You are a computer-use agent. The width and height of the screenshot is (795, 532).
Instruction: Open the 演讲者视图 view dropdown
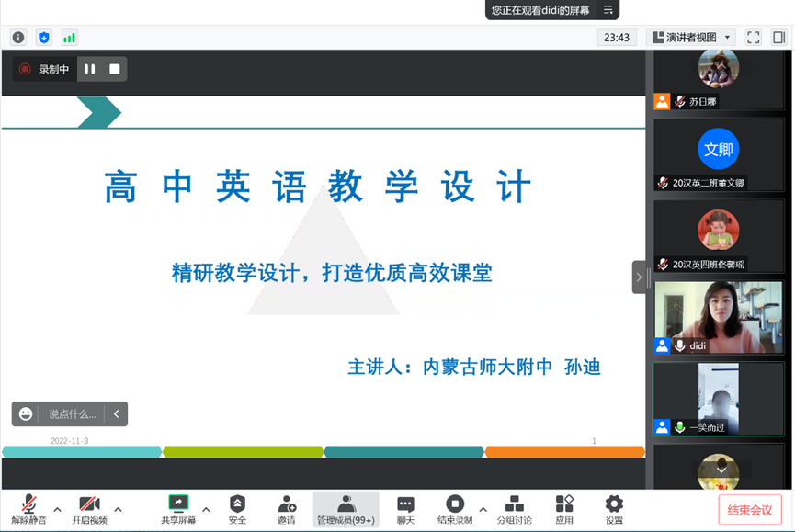[691, 38]
